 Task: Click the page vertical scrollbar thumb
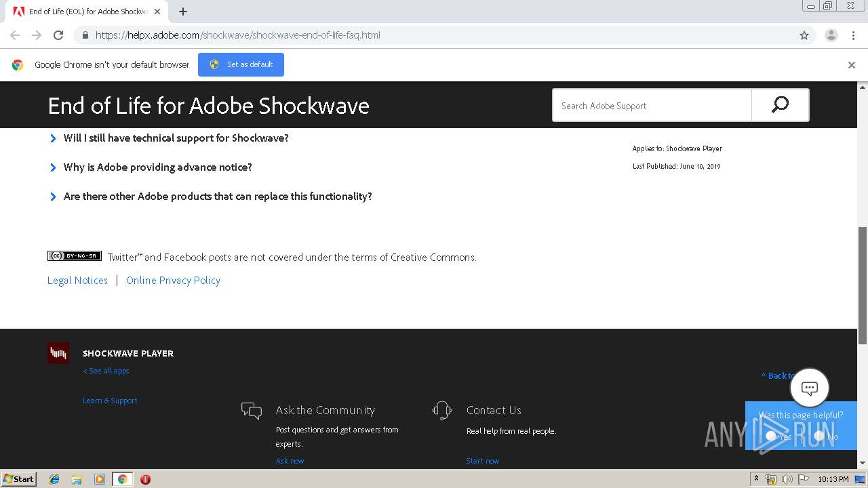[x=863, y=285]
